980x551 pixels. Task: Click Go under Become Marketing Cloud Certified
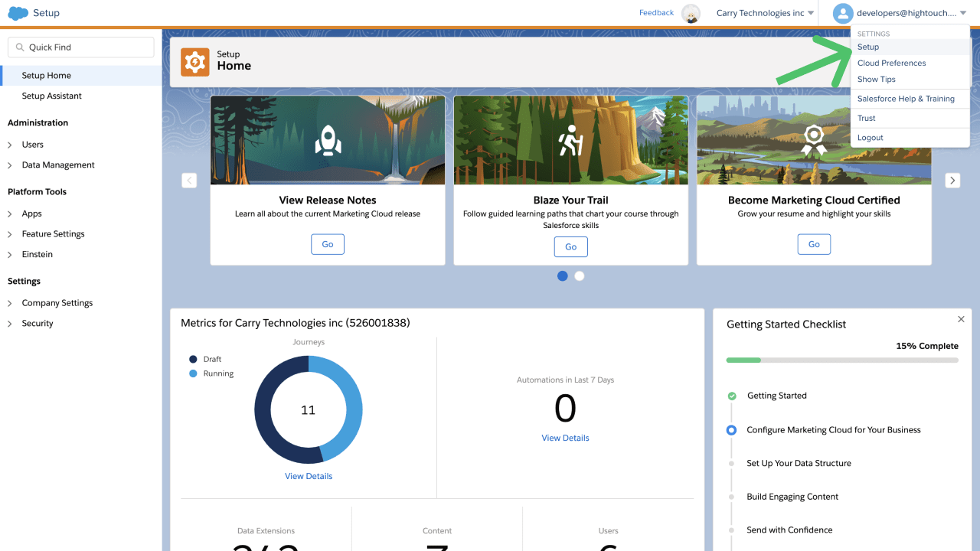pyautogui.click(x=814, y=244)
